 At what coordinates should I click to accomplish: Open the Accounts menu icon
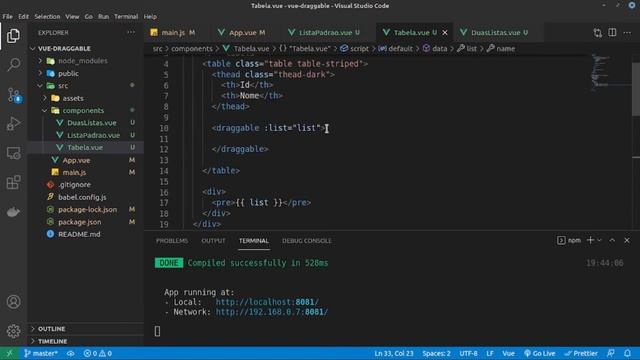click(13, 302)
